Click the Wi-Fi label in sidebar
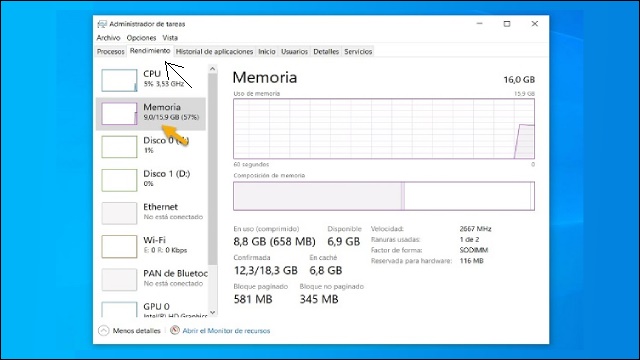This screenshot has height=360, width=640. click(154, 240)
